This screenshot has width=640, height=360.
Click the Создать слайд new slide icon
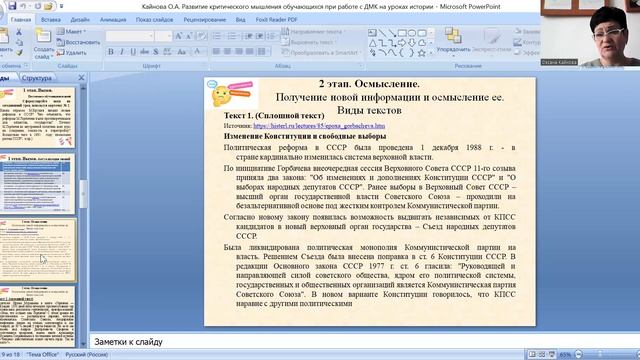coord(43,36)
